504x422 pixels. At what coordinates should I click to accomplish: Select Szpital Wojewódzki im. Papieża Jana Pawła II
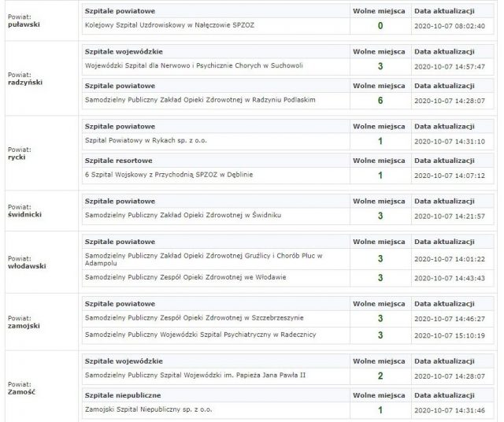coord(195,375)
